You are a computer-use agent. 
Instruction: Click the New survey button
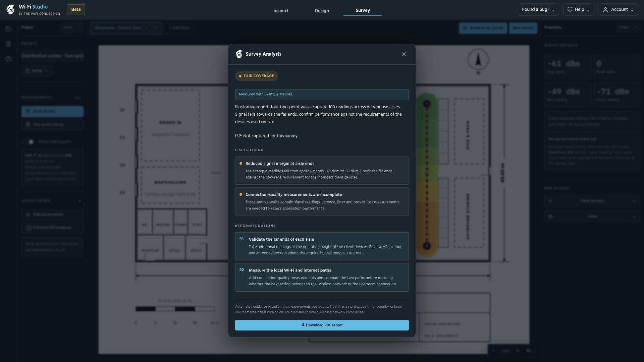coord(523,28)
